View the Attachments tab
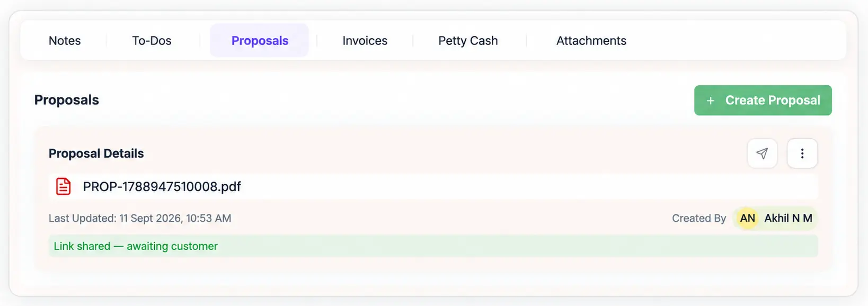Image resolution: width=868 pixels, height=306 pixels. (x=591, y=41)
